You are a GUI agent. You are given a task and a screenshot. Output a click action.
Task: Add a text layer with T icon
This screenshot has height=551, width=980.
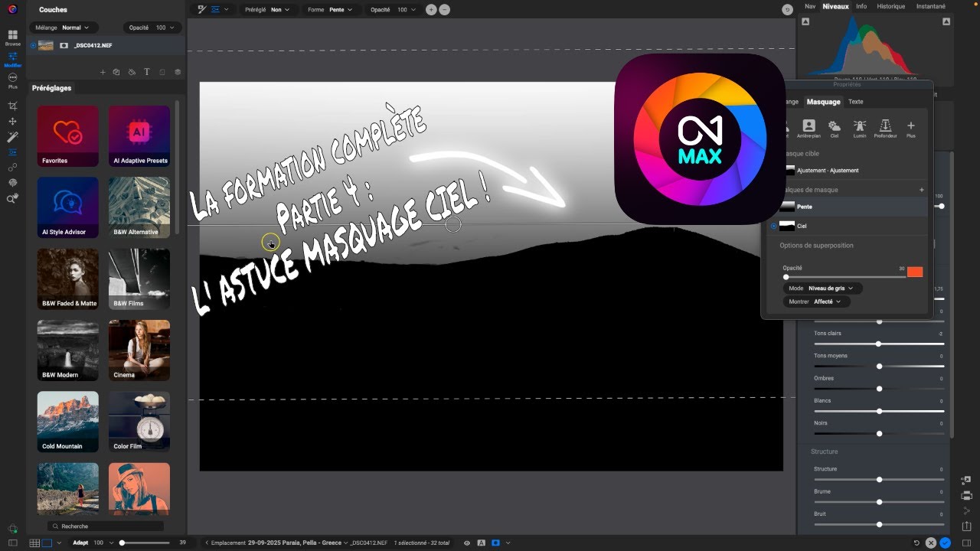point(146,72)
